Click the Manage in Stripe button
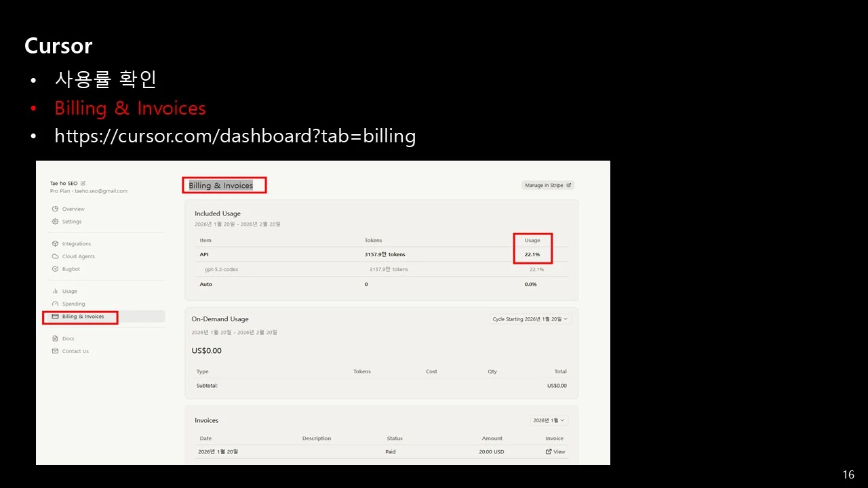 pos(548,185)
